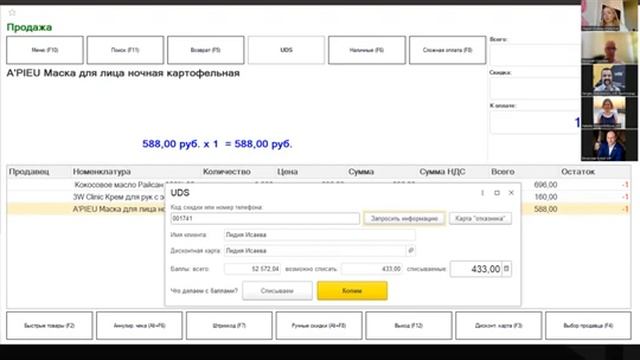This screenshot has width=640, height=360.
Task: Click the discount code field containing 001741
Action: coord(265,218)
